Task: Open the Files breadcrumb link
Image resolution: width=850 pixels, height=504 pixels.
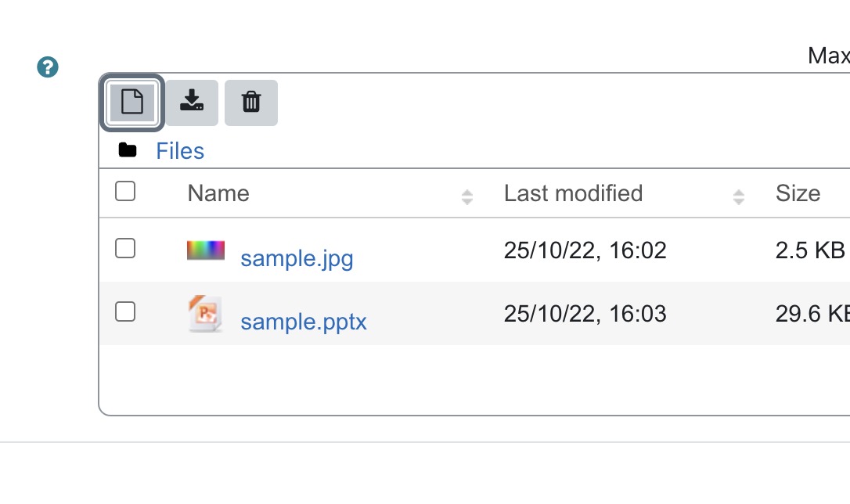Action: coord(180,151)
